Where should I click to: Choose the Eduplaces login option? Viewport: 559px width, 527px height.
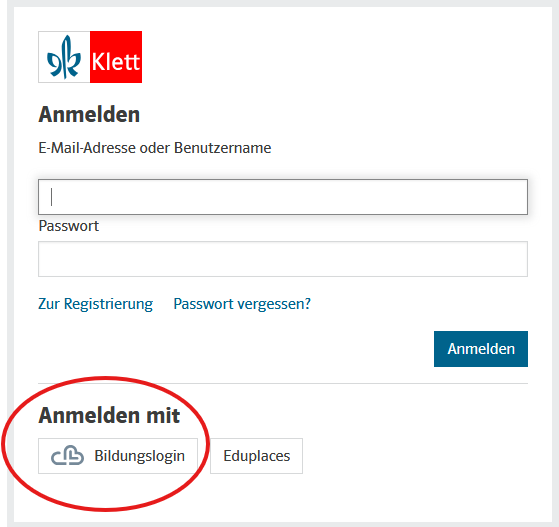pyautogui.click(x=256, y=456)
